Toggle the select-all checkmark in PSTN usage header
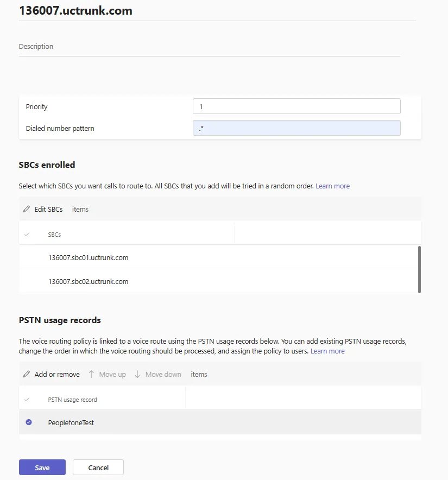The width and height of the screenshot is (448, 480). [x=27, y=400]
